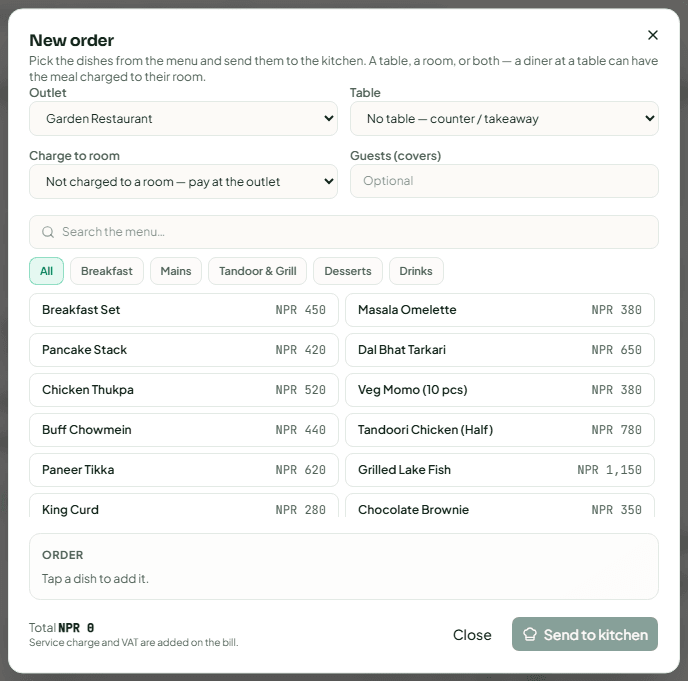Add Breakfast Set to the order

[x=184, y=310]
